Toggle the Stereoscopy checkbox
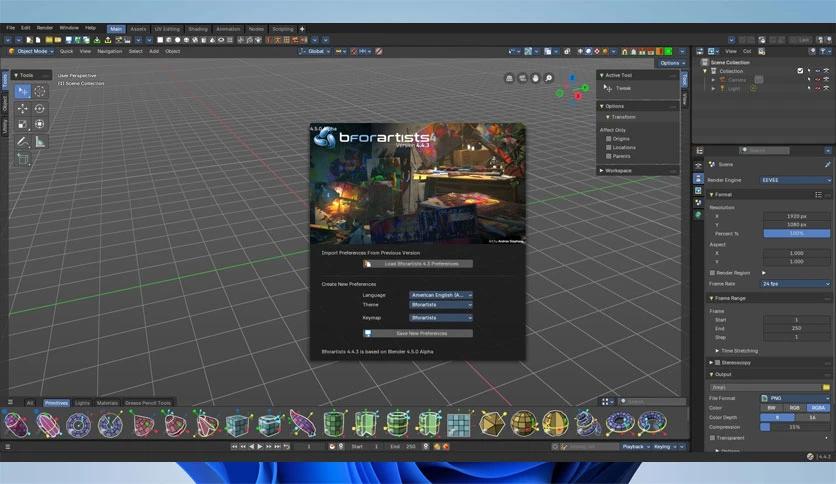This screenshot has height=484, width=836. (x=718, y=362)
